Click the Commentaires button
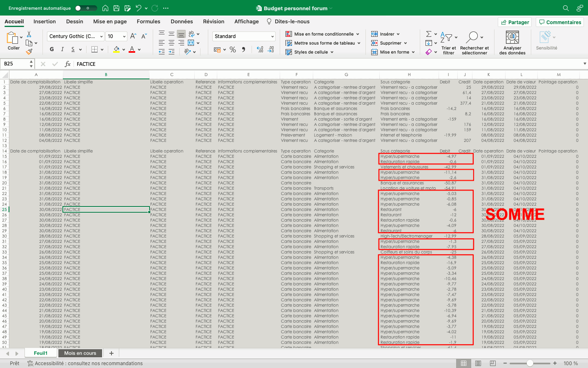 (x=559, y=22)
